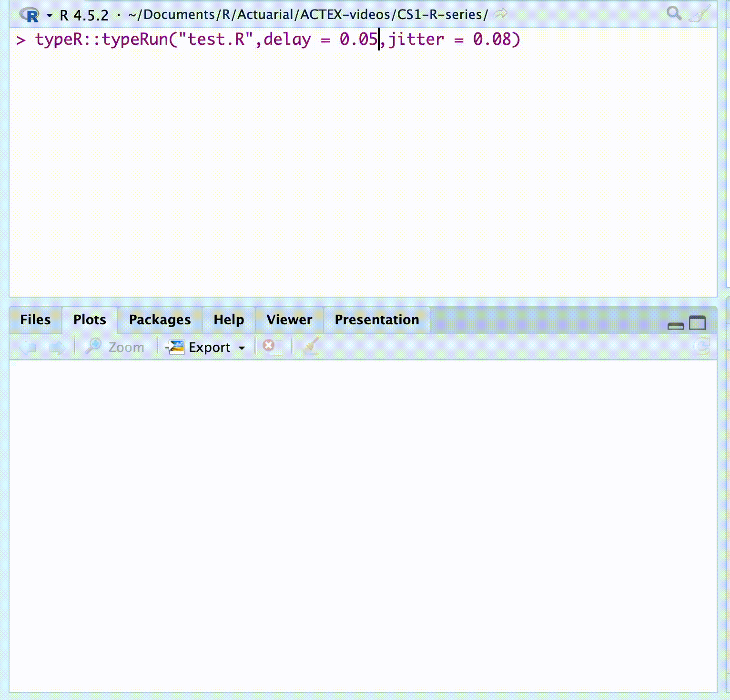
Task: Open the Packages tab
Action: pos(160,320)
